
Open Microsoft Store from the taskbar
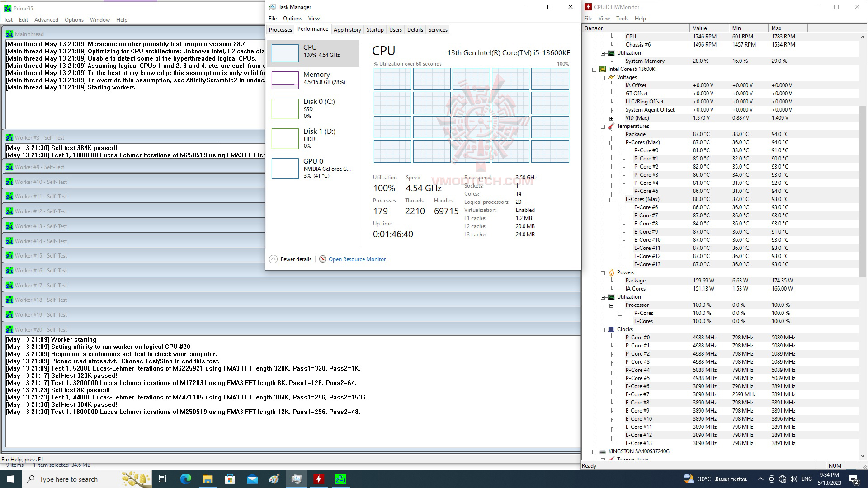(x=230, y=479)
